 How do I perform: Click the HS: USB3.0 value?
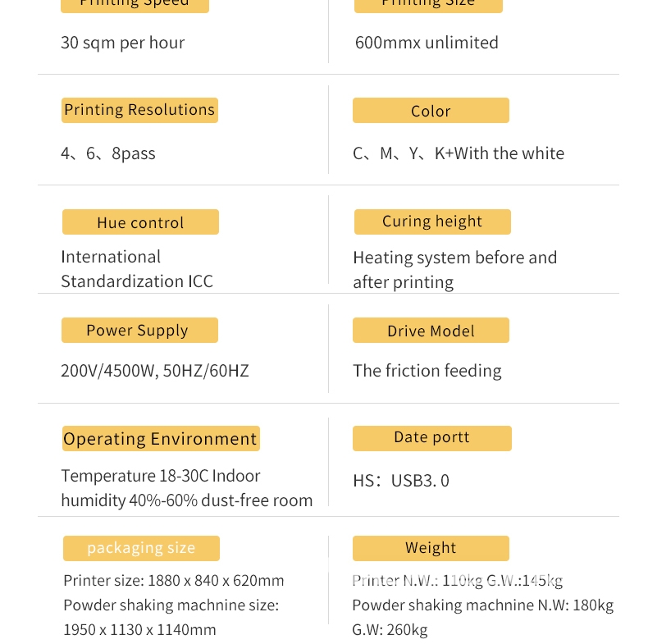coord(401,481)
